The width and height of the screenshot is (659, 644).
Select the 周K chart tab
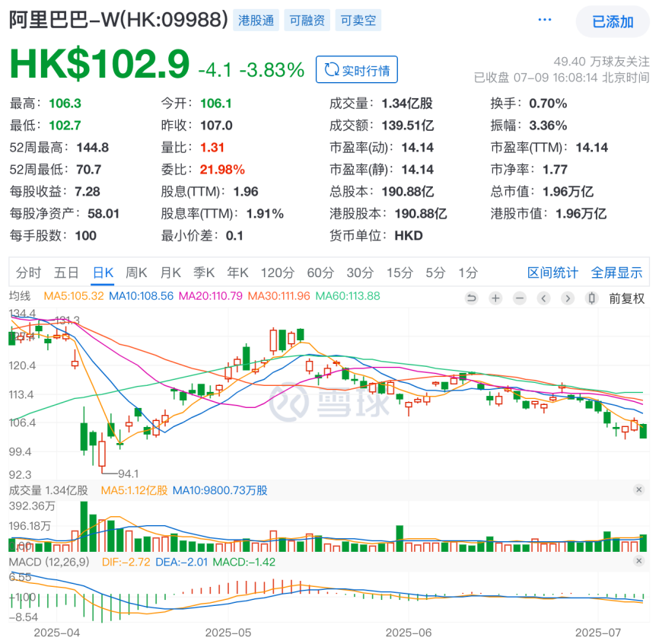coord(136,273)
